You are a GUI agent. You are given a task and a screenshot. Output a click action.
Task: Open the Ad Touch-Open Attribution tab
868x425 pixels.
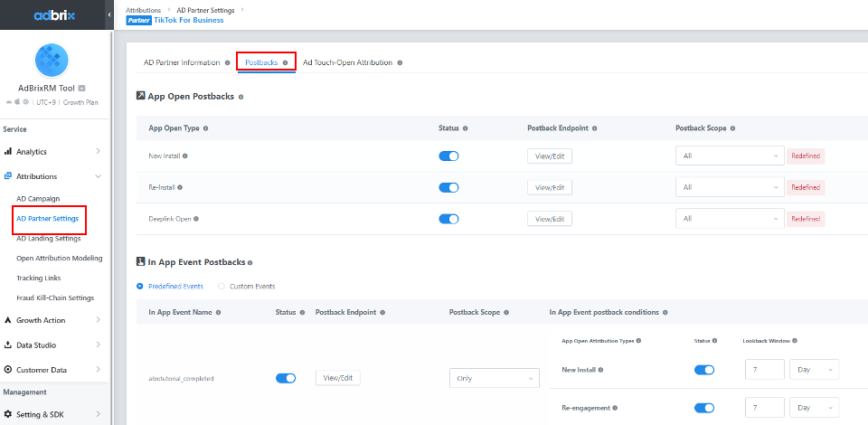(x=347, y=63)
